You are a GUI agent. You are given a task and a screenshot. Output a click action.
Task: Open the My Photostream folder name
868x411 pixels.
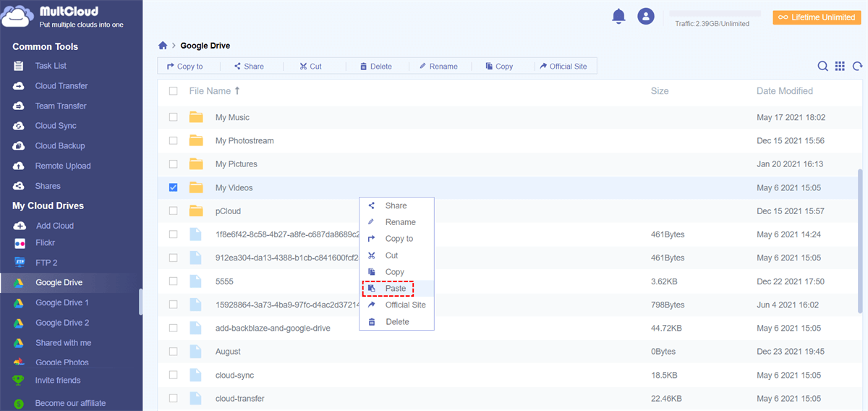coord(244,140)
